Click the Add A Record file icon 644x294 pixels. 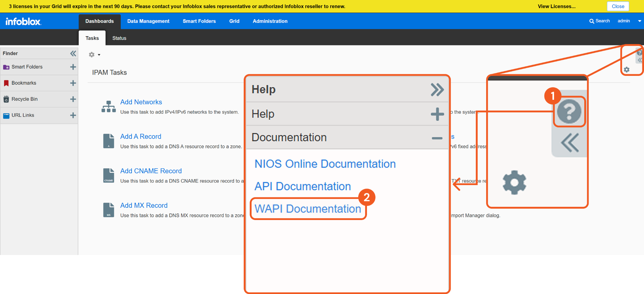pyautogui.click(x=108, y=141)
